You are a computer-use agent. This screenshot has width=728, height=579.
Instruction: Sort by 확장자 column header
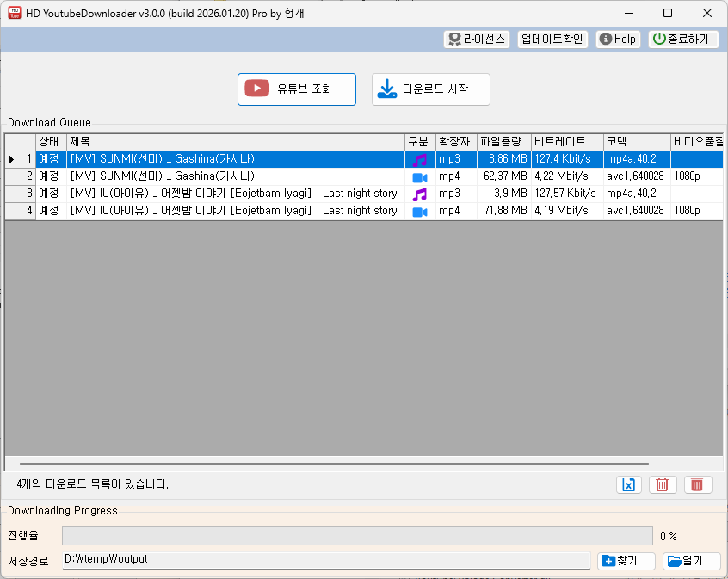pos(456,142)
